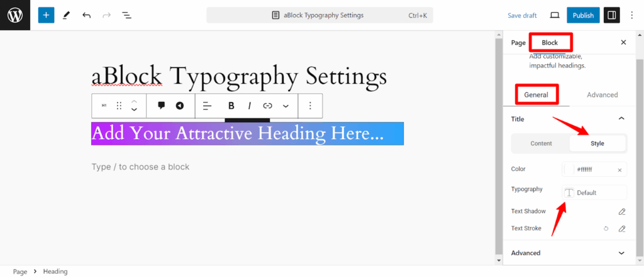Image resolution: width=644 pixels, height=277 pixels.
Task: Click the round arrow toolbar icon
Action: (179, 106)
